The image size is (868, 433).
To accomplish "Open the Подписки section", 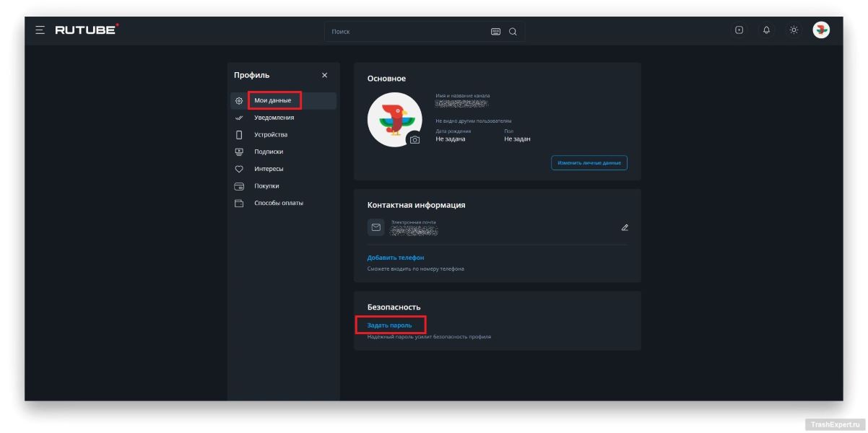I will (x=269, y=152).
